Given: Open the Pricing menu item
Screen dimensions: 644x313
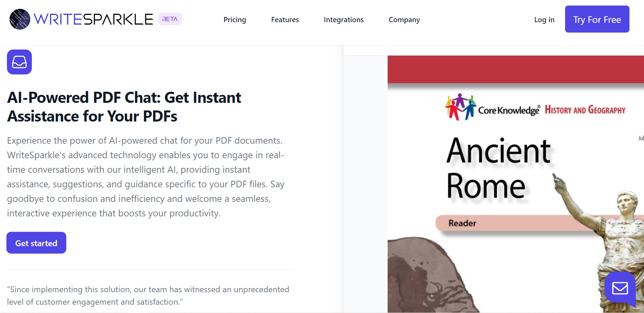Looking at the screenshot, I should [235, 20].
